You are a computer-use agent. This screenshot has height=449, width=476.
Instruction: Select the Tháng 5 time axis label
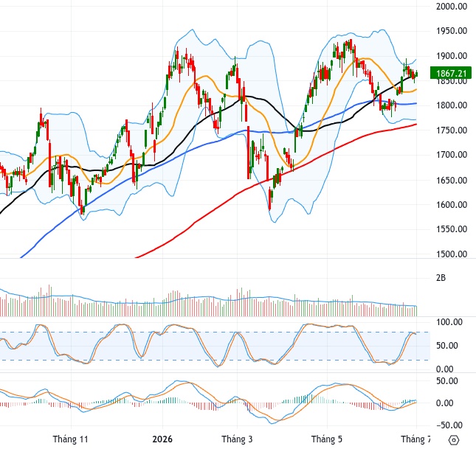coord(327,439)
